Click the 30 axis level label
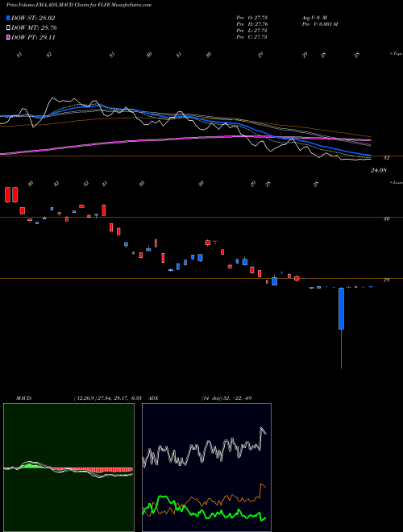The height and width of the screenshot is (532, 403). [x=386, y=218]
